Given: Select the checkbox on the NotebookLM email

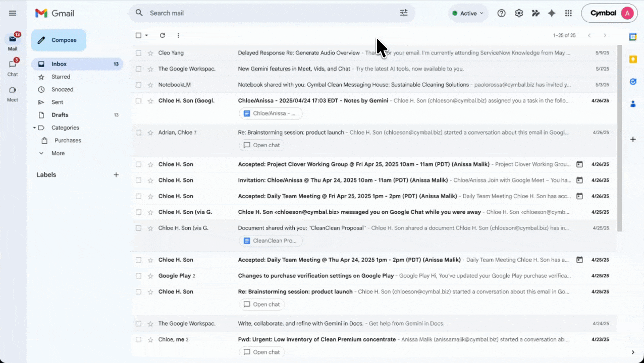Looking at the screenshot, I should [138, 85].
